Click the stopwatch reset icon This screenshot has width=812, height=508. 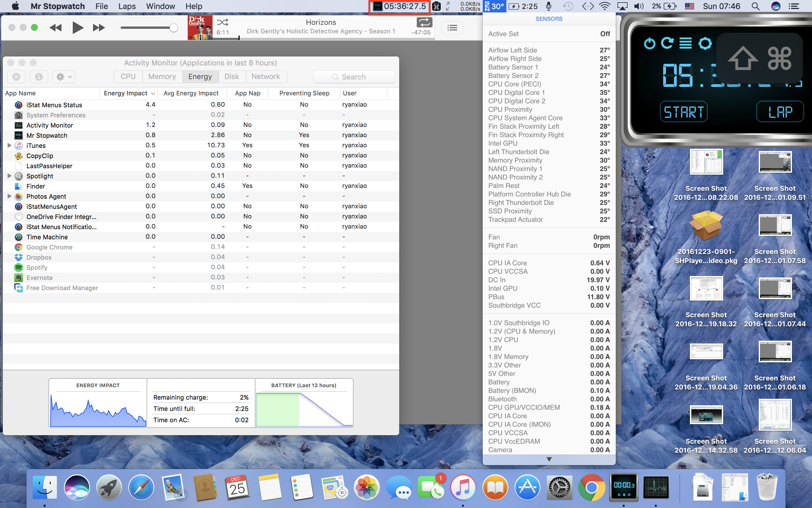pos(667,43)
